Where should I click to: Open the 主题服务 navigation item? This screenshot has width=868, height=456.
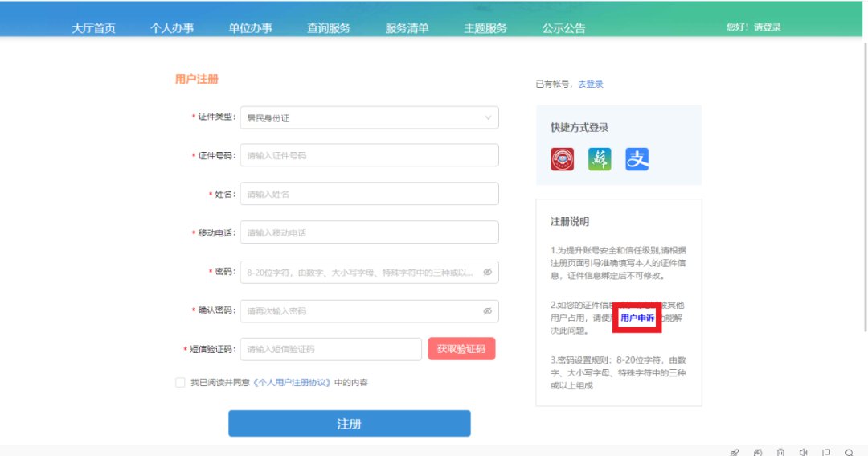pyautogui.click(x=485, y=28)
